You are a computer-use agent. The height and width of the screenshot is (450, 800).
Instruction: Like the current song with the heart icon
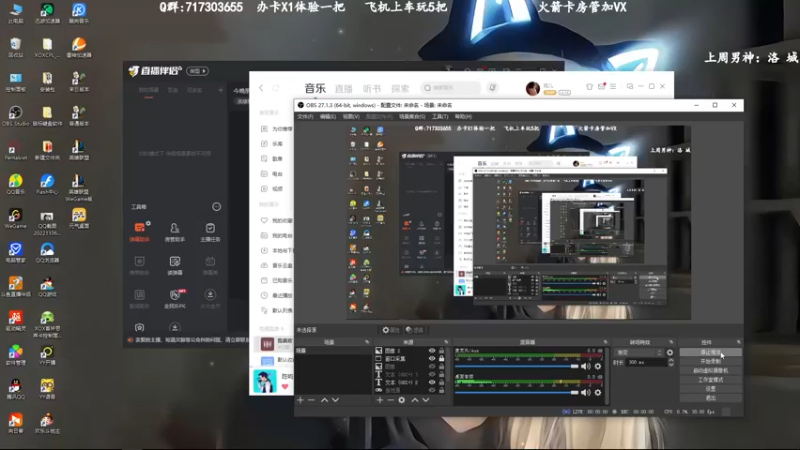[x=285, y=386]
